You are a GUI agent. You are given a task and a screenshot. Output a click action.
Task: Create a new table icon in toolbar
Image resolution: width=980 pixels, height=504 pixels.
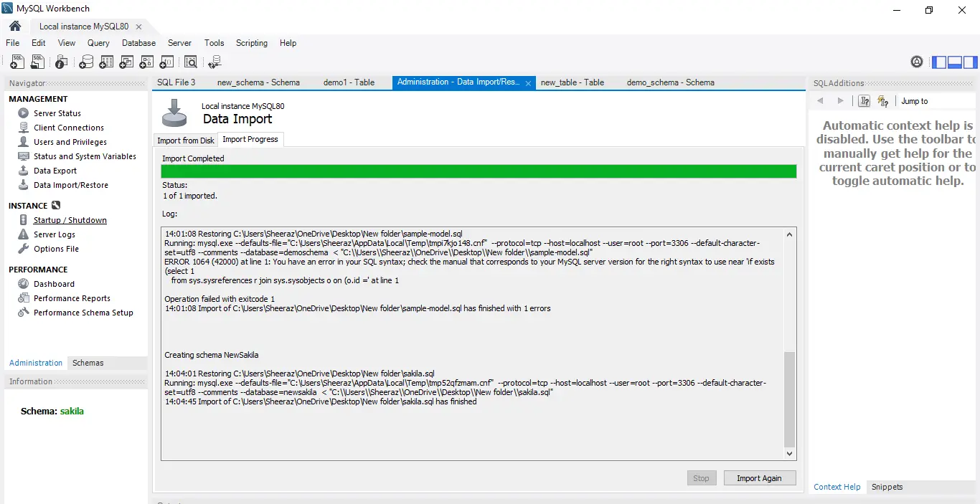(106, 62)
